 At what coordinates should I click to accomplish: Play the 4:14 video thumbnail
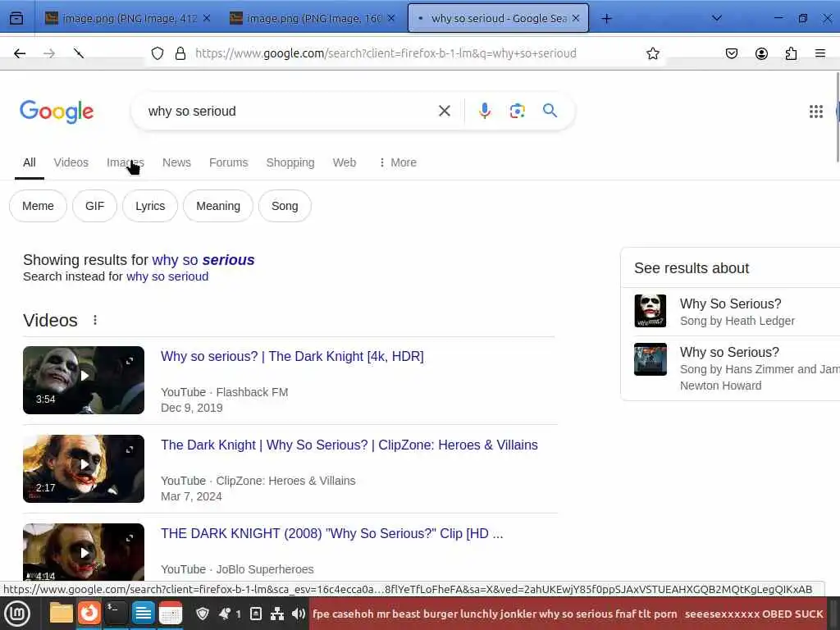(84, 552)
